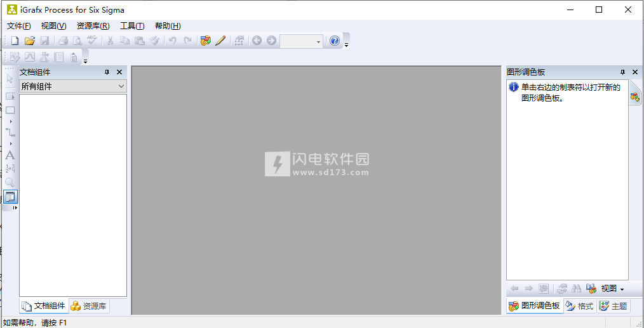Viewport: 644px width, 328px height.
Task: Click the bell curve distribution icon
Action: pos(30,57)
